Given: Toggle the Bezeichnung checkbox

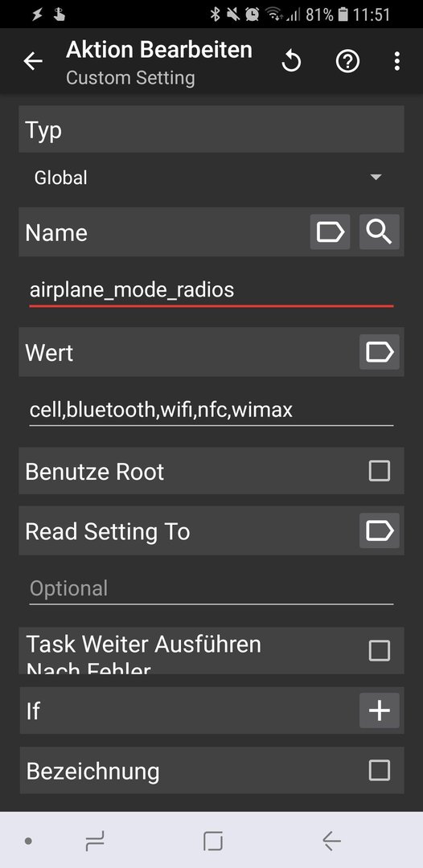Looking at the screenshot, I should (x=380, y=770).
